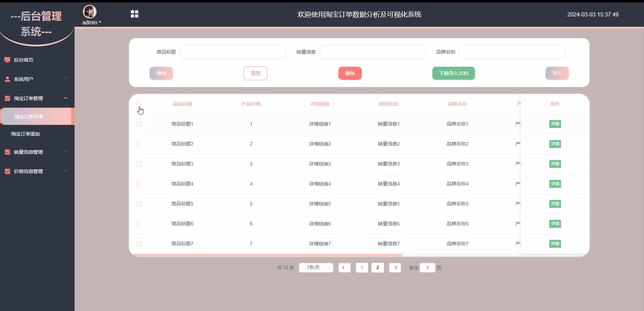Open 详情 for 商品标题5 row

(x=555, y=204)
